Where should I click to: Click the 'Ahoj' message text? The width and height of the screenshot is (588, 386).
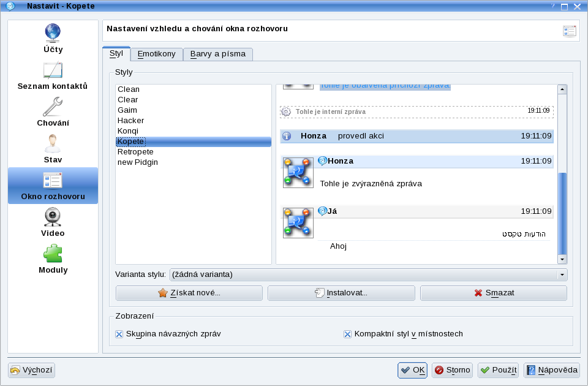click(338, 246)
